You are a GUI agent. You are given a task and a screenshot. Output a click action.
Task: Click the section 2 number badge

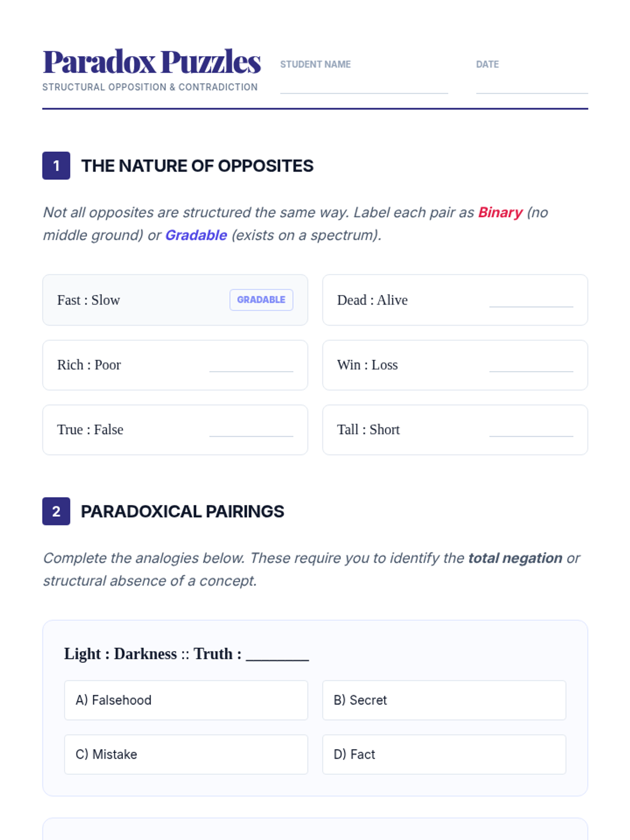click(x=56, y=511)
